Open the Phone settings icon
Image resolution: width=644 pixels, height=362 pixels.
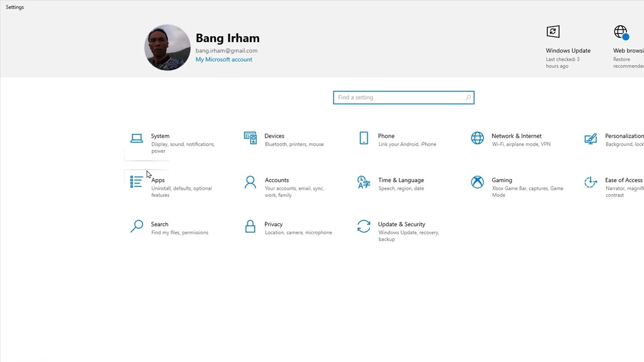[364, 138]
